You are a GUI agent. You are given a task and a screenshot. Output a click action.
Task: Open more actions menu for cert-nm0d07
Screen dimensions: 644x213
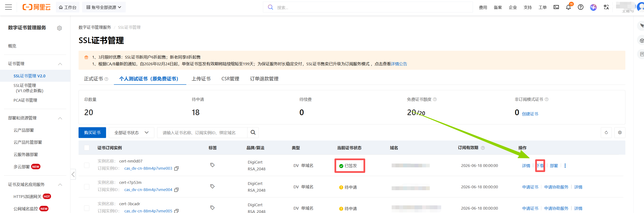click(x=565, y=166)
